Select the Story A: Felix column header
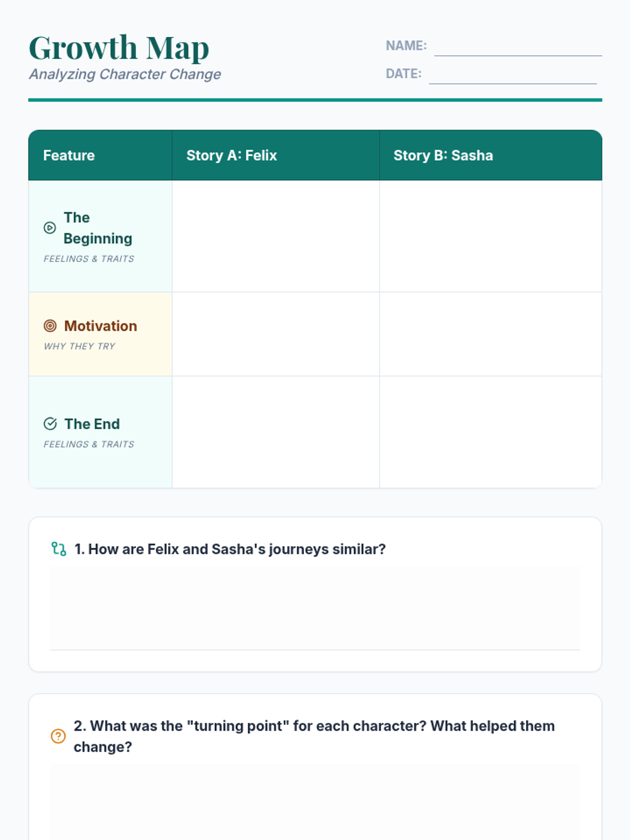The width and height of the screenshot is (630, 840). point(276,155)
